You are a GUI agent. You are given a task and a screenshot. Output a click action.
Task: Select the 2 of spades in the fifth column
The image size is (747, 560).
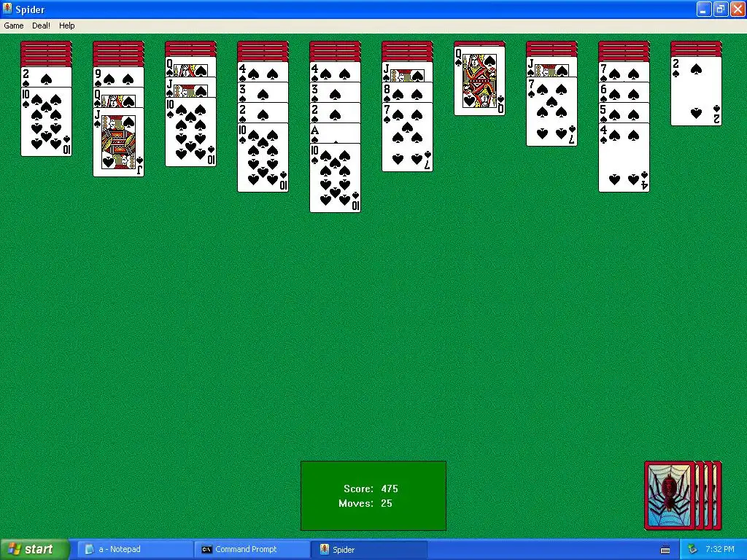[x=335, y=113]
